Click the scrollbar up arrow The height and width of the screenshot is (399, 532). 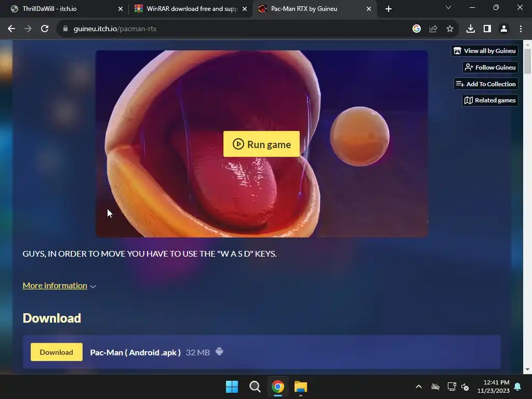tap(528, 44)
